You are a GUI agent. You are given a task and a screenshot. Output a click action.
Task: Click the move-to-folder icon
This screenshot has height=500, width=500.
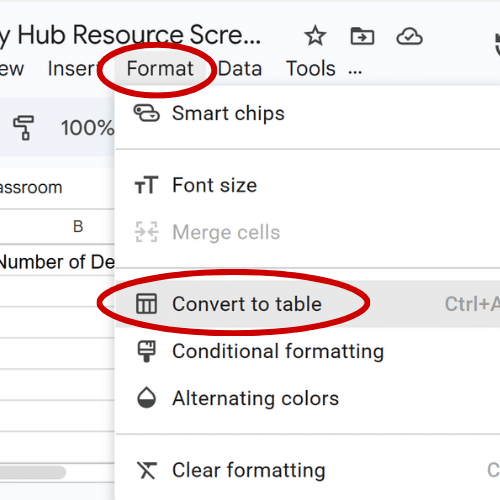tap(362, 36)
